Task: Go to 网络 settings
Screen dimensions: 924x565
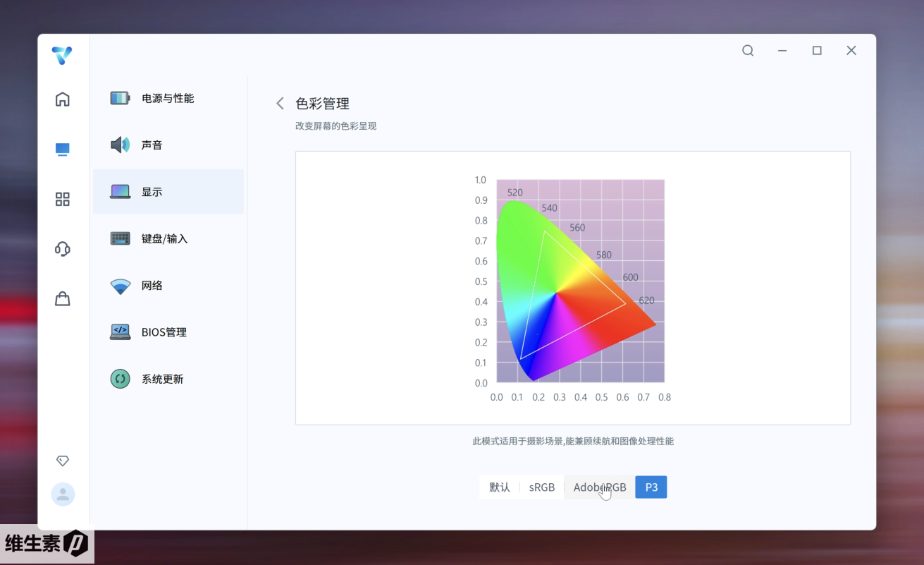Action: tap(152, 285)
